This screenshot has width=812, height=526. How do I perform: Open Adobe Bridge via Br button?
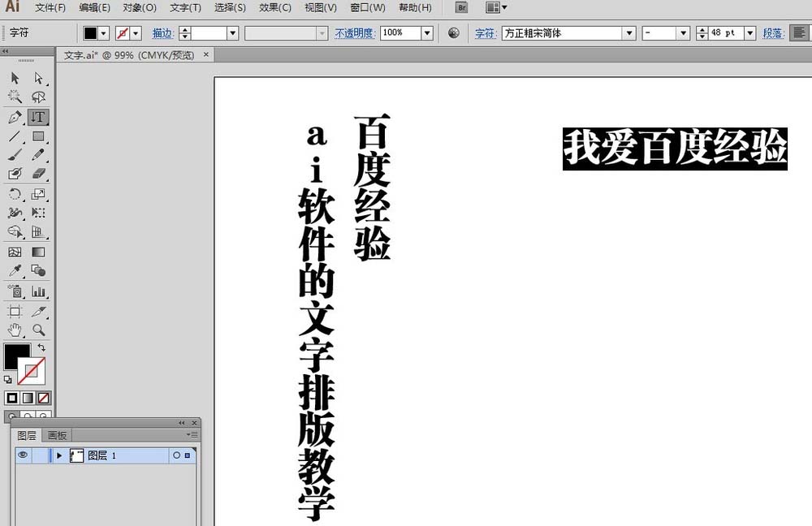(461, 7)
